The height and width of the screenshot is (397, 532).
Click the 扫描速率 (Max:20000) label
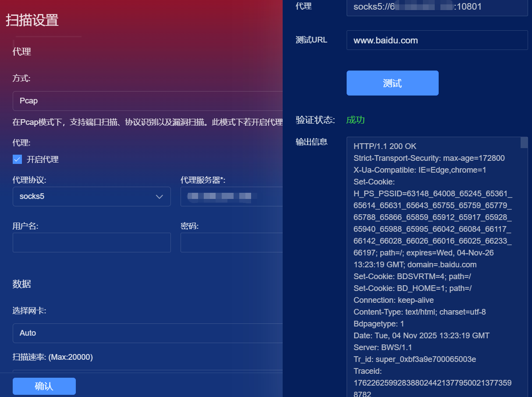(x=53, y=357)
